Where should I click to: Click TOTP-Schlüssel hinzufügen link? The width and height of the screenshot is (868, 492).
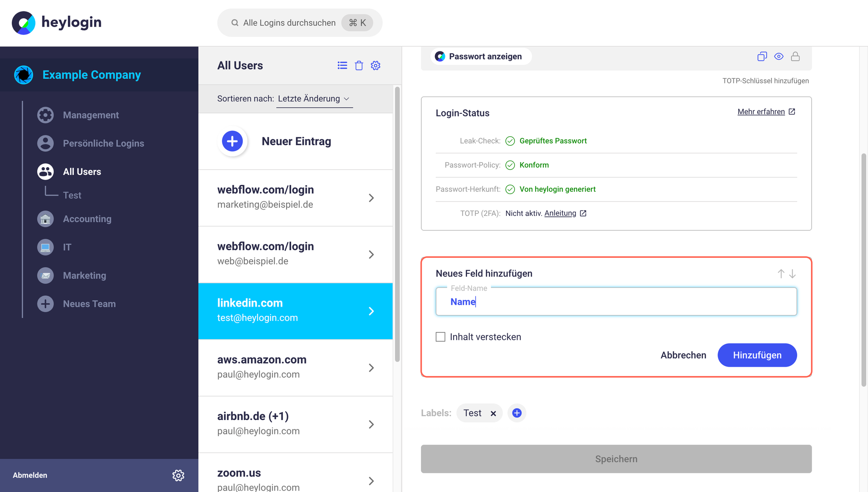pos(765,81)
